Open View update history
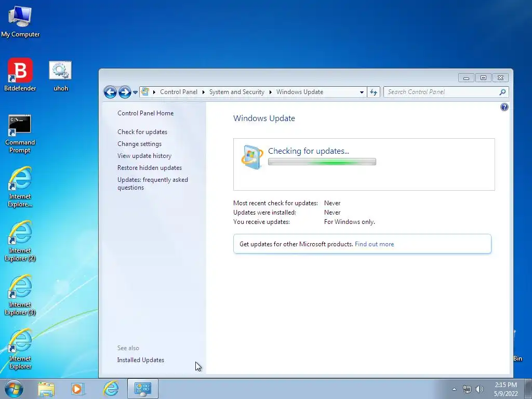 (144, 156)
